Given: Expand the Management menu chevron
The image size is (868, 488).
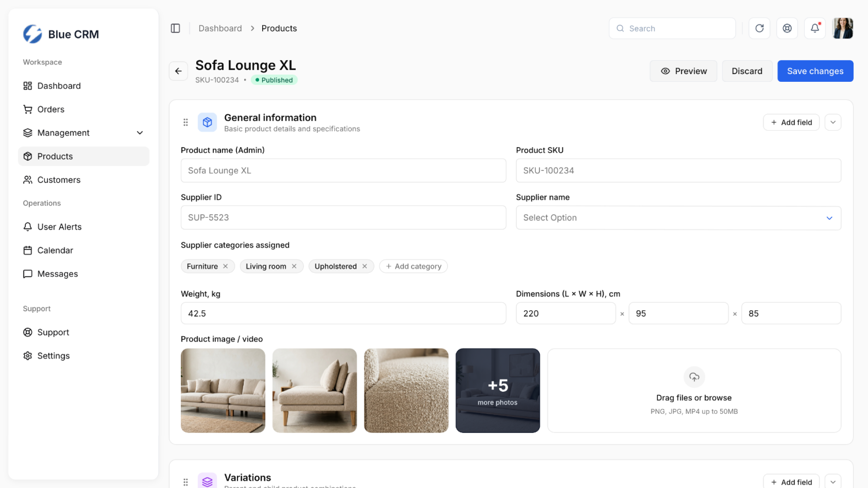Looking at the screenshot, I should (140, 133).
